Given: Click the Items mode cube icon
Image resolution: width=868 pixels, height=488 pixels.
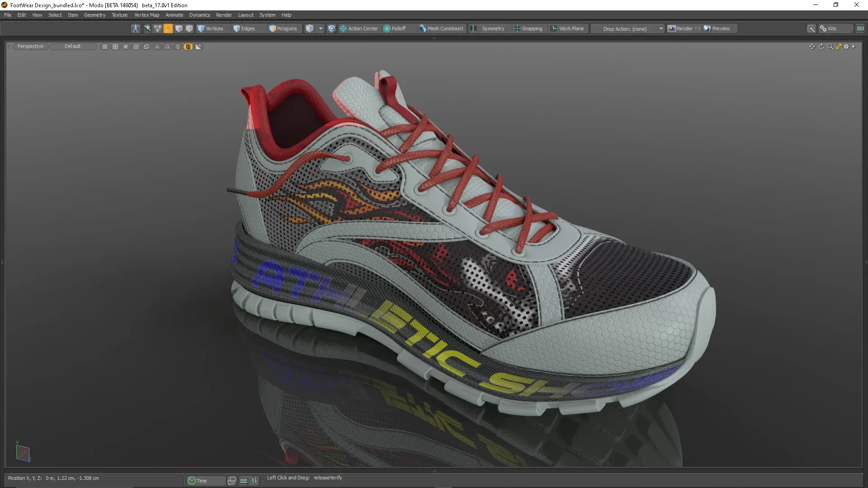Looking at the screenshot, I should (x=179, y=28).
